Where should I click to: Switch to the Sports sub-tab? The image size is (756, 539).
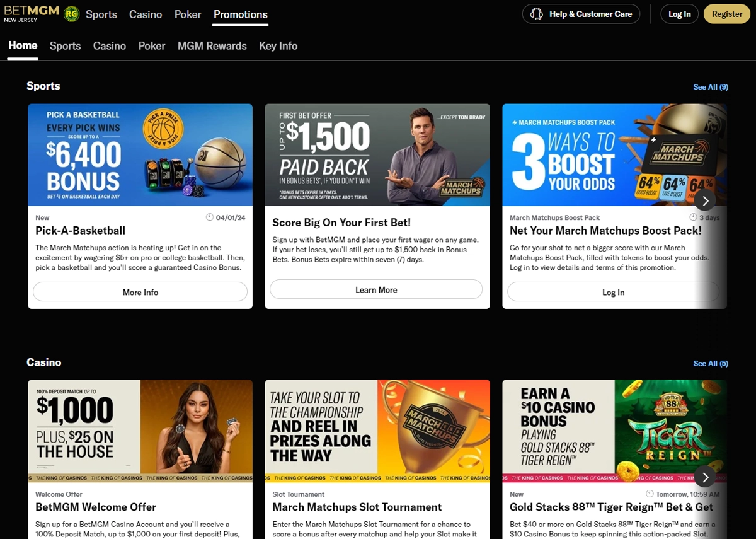pyautogui.click(x=66, y=46)
